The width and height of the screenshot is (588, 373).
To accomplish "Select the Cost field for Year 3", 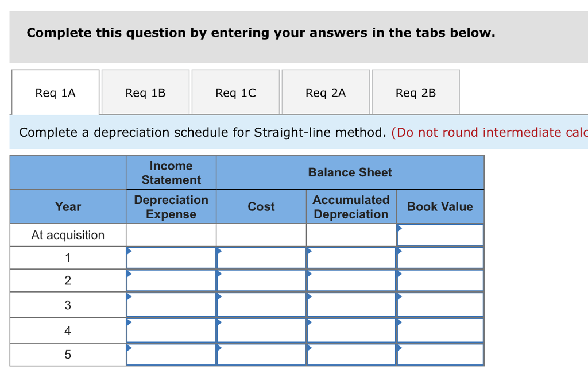I will [x=261, y=305].
